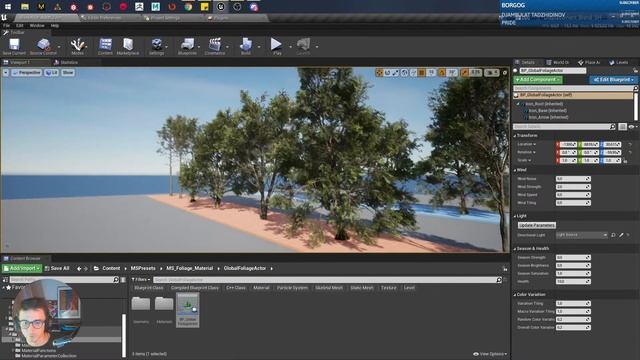640x360 pixels.
Task: Toggle world/local coordinate space icon
Action: point(404,73)
